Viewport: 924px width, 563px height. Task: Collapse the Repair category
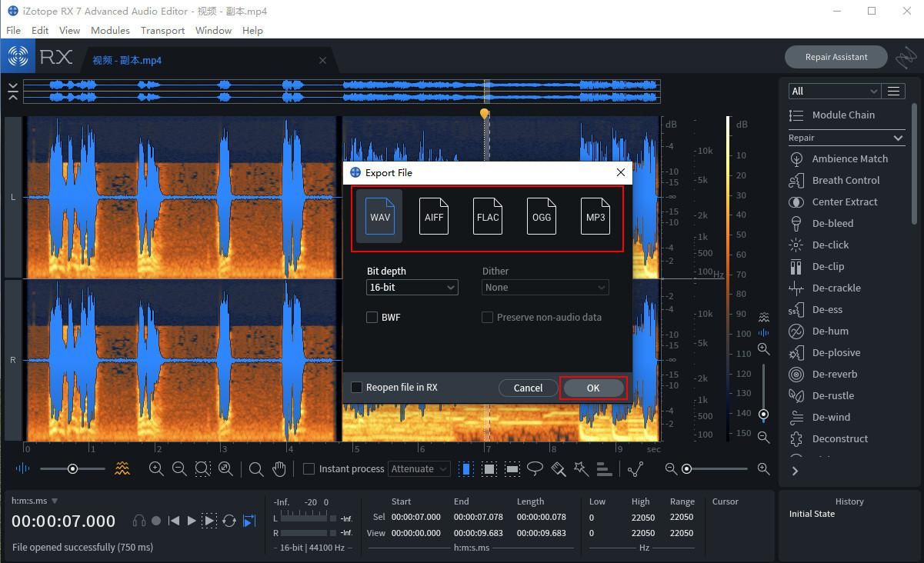pyautogui.click(x=898, y=138)
